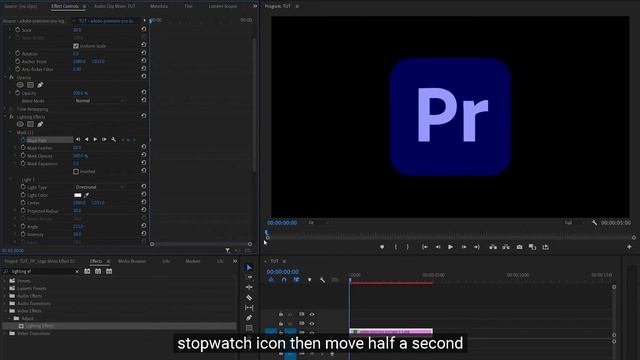Export frame camera icon
This screenshot has width=640, height=360.
coord(519,247)
